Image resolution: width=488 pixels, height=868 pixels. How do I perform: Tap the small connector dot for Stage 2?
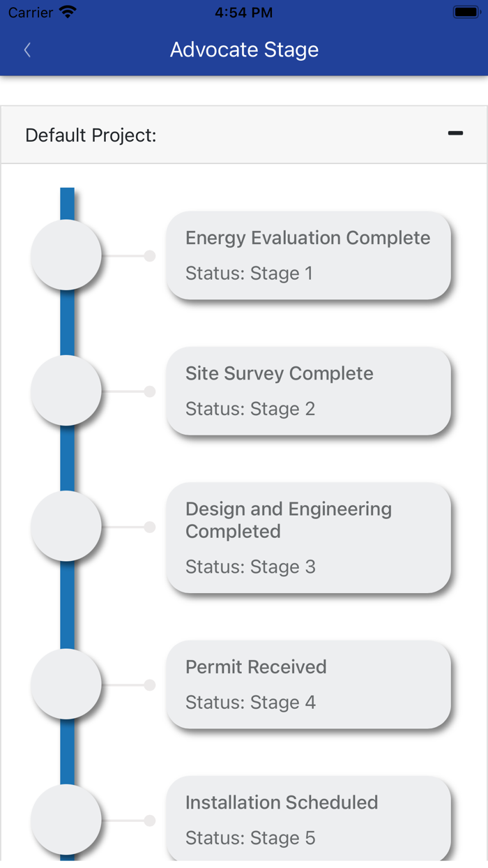(x=149, y=391)
